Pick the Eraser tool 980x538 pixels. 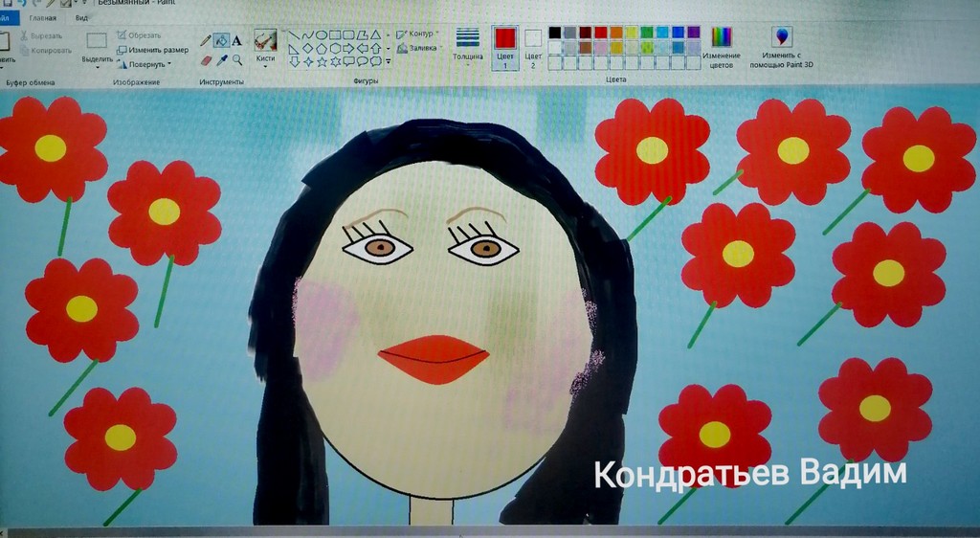(x=205, y=59)
